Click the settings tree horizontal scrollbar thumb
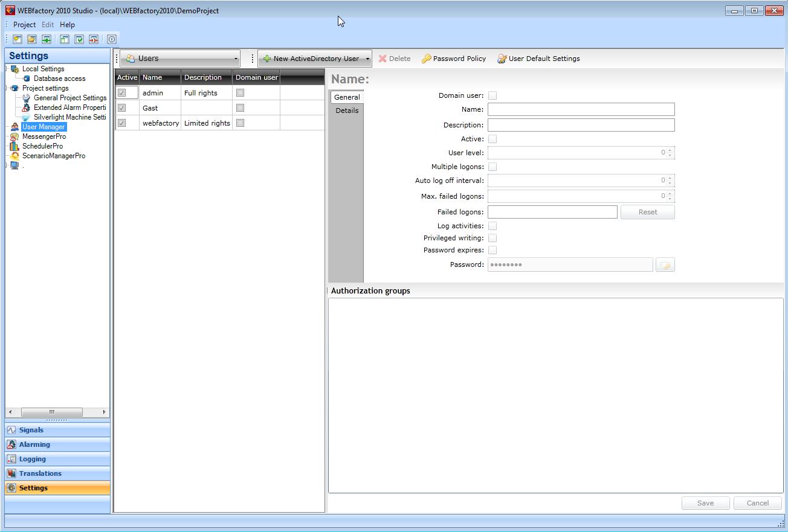 click(x=52, y=412)
